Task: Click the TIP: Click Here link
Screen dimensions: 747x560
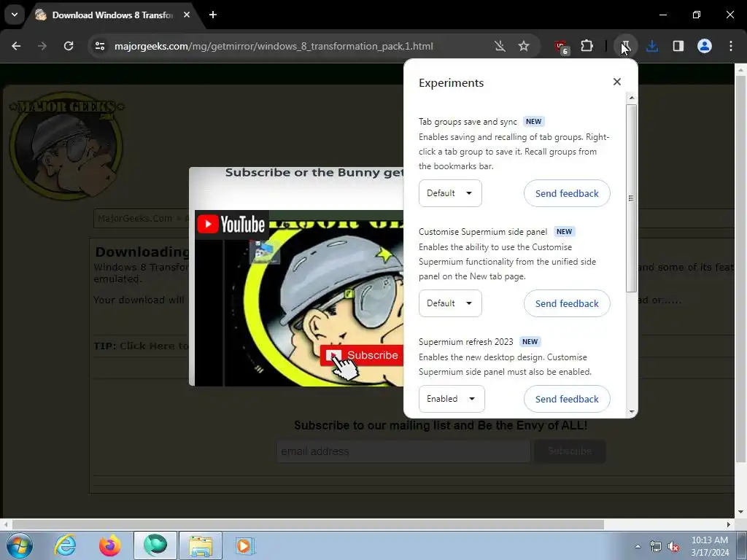Action: coord(142,346)
